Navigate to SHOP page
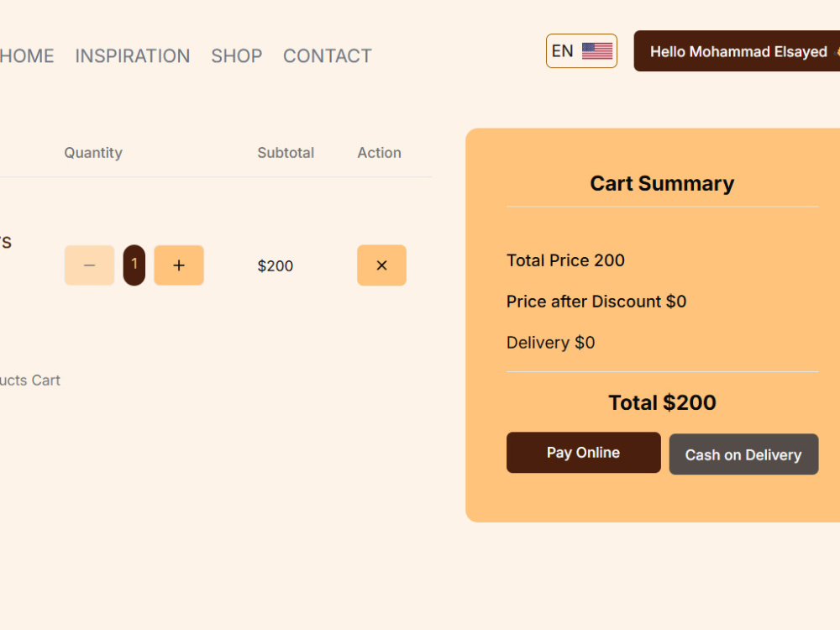This screenshot has width=840, height=630. pyautogui.click(x=237, y=55)
